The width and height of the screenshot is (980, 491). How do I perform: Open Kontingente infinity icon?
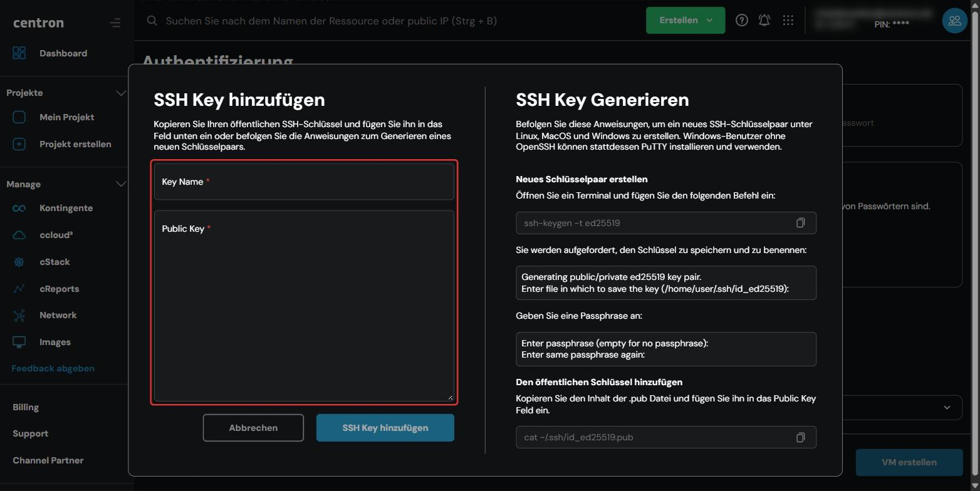tap(19, 208)
